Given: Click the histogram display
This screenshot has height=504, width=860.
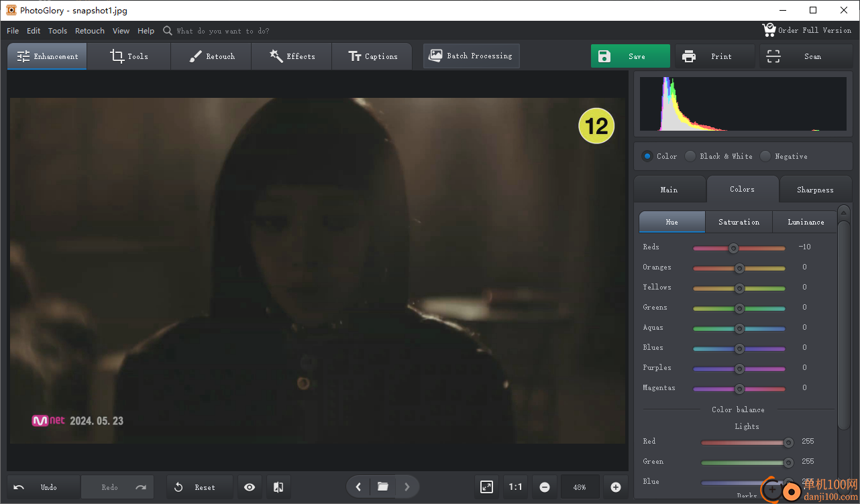Looking at the screenshot, I should (743, 104).
